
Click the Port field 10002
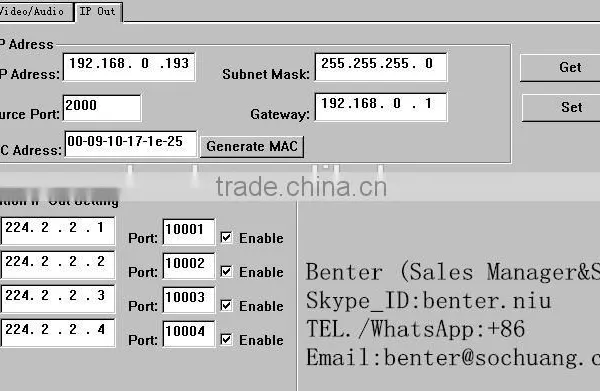pyautogui.click(x=189, y=266)
